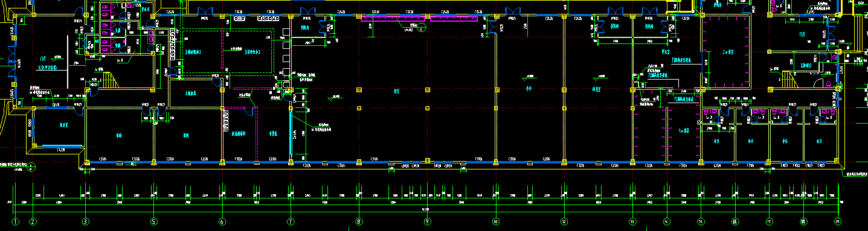Click grid axis bubble number 15
Screen dimensions: 868x231
(701, 221)
